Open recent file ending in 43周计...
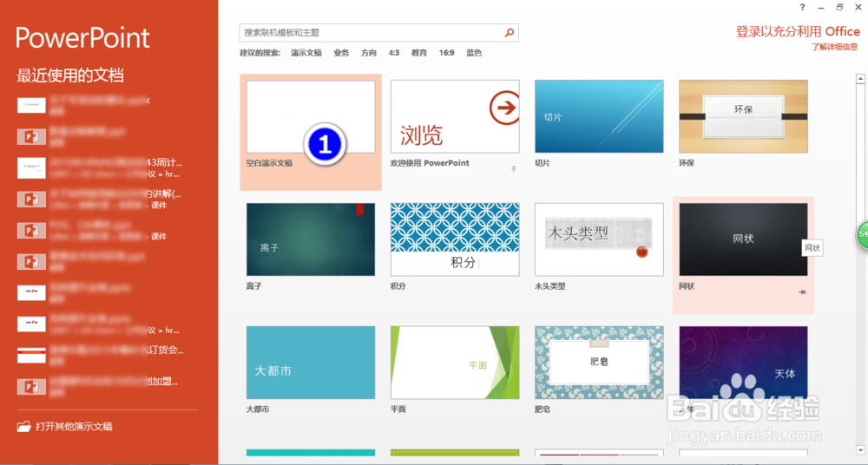The height and width of the screenshot is (465, 868). (x=100, y=167)
